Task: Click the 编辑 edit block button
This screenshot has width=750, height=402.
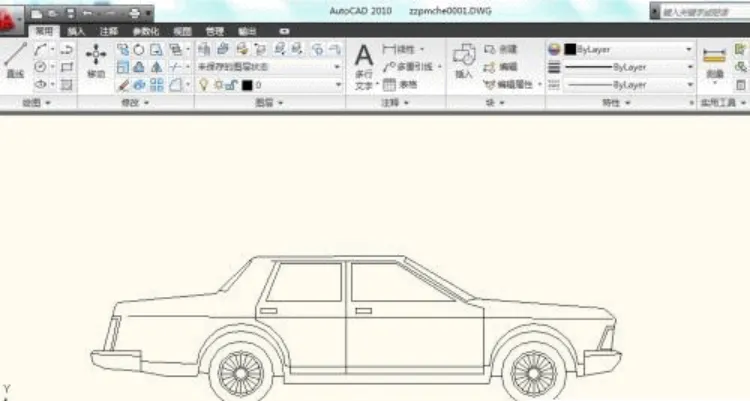Action: 501,67
